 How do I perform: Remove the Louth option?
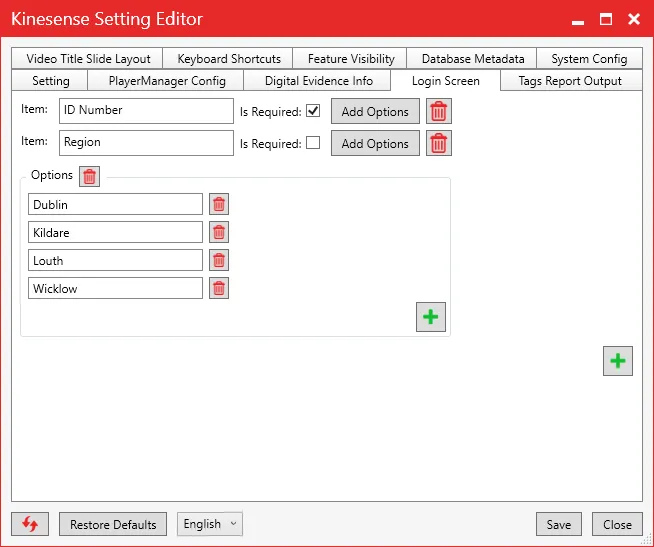point(219,260)
